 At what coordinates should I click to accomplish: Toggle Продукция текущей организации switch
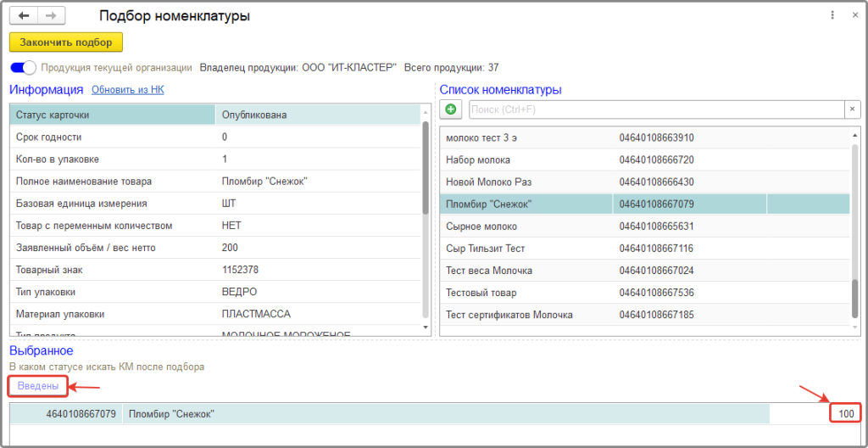23,68
